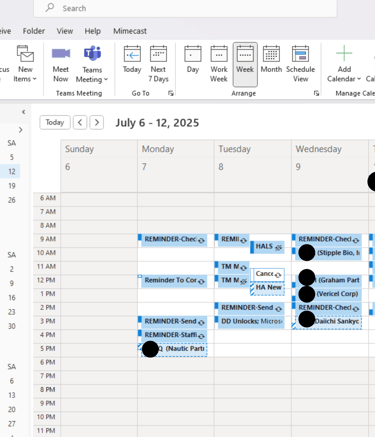
Task: Open the Teams Meeting dropdown
Action: [92, 64]
